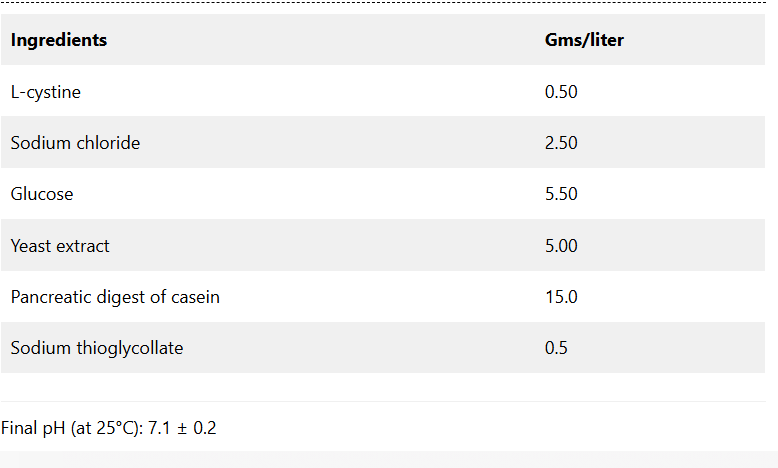778x468 pixels.
Task: Click the Yeast extract value 5.00
Action: pyautogui.click(x=561, y=246)
